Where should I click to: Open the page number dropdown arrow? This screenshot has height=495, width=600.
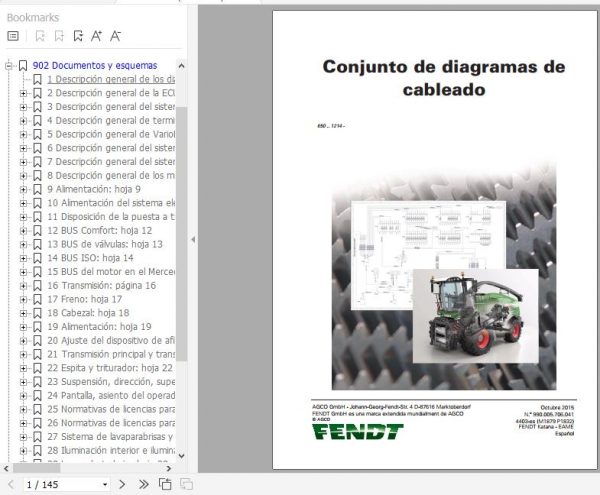point(104,485)
